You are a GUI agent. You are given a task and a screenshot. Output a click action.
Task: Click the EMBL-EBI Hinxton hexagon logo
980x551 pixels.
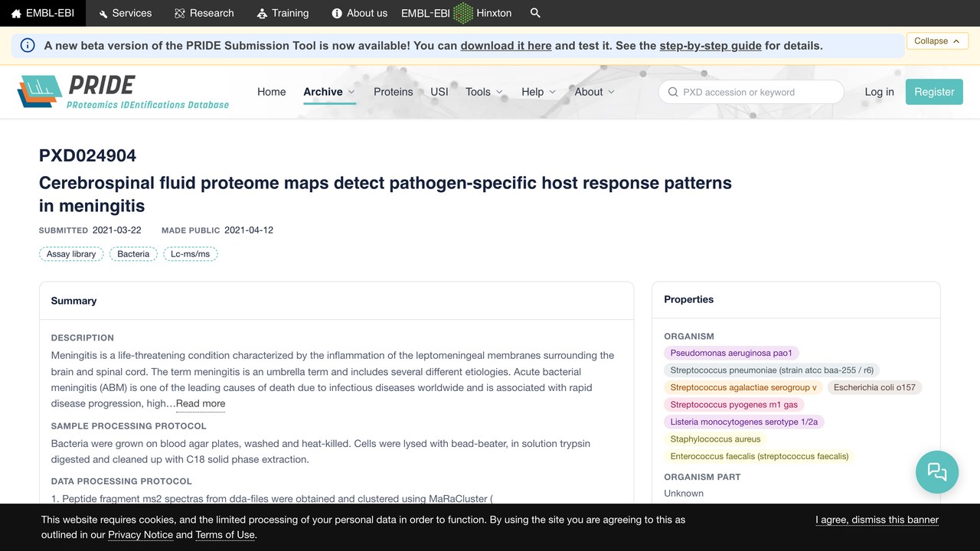[463, 13]
